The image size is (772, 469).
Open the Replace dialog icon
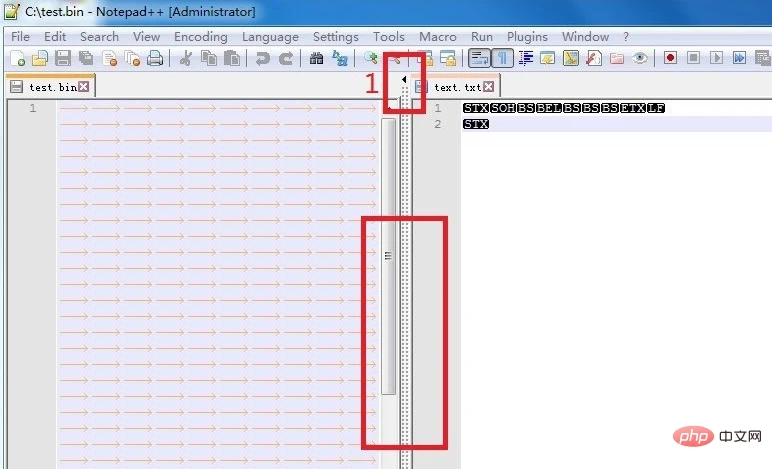340,58
